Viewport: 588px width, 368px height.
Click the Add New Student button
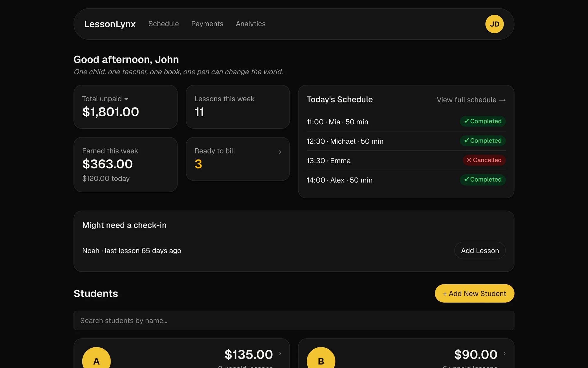[475, 294]
